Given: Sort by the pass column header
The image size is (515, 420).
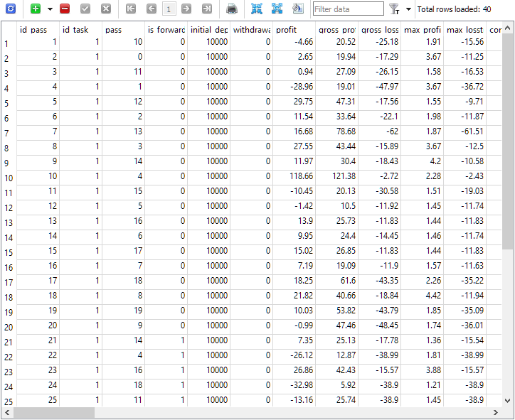Looking at the screenshot, I should [x=123, y=30].
